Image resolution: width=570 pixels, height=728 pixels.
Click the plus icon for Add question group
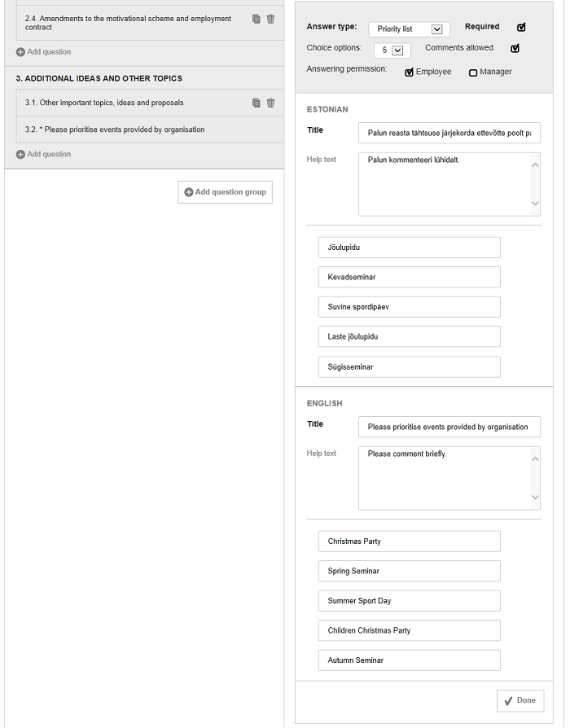(x=188, y=192)
